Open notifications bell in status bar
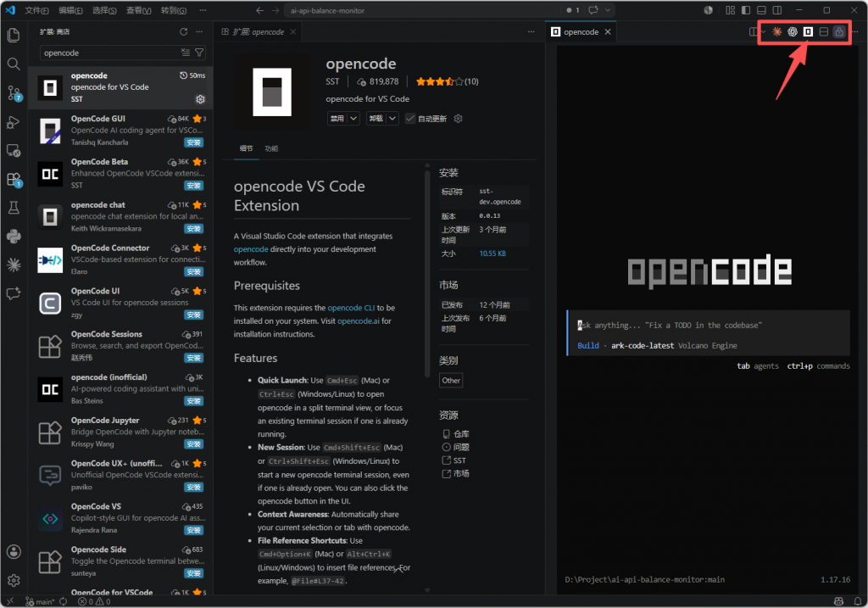Image resolution: width=868 pixels, height=608 pixels. coord(857,601)
